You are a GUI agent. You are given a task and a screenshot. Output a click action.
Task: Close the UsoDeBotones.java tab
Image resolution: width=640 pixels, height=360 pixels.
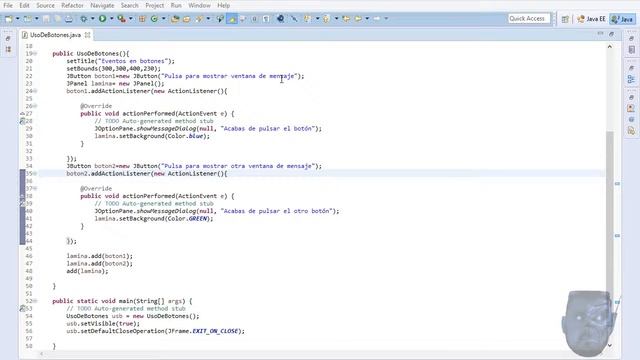coord(87,35)
